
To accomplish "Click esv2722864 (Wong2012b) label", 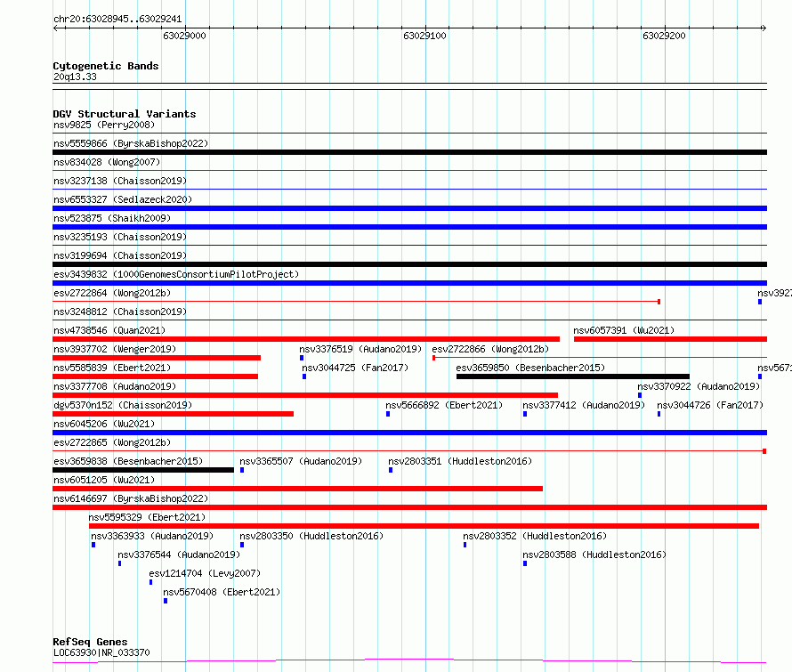I will [x=112, y=293].
